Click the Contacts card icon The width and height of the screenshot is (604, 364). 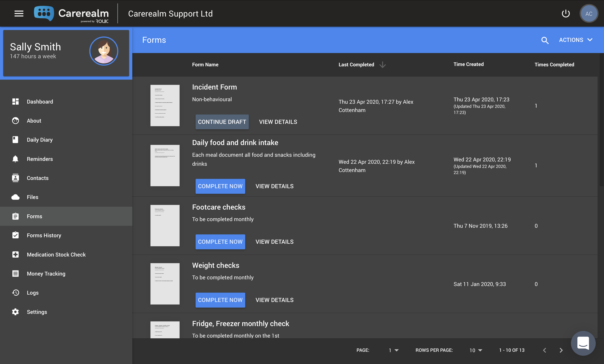pyautogui.click(x=15, y=178)
